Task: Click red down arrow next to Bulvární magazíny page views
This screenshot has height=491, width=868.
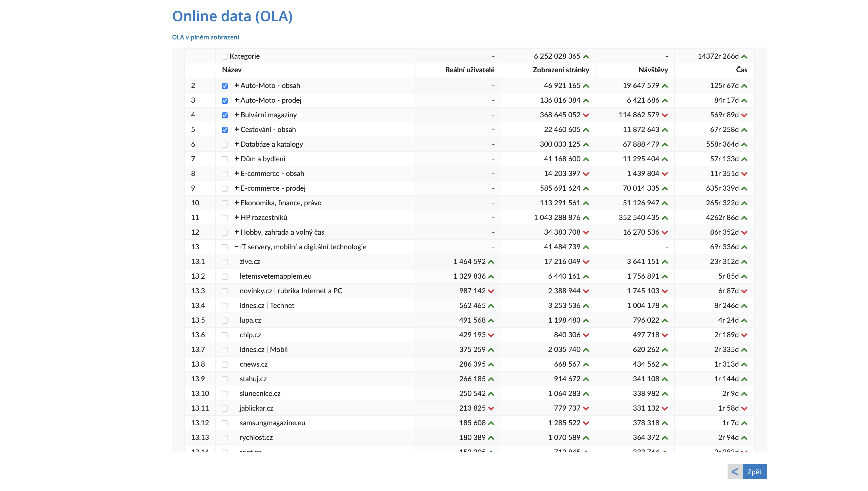Action: point(586,115)
